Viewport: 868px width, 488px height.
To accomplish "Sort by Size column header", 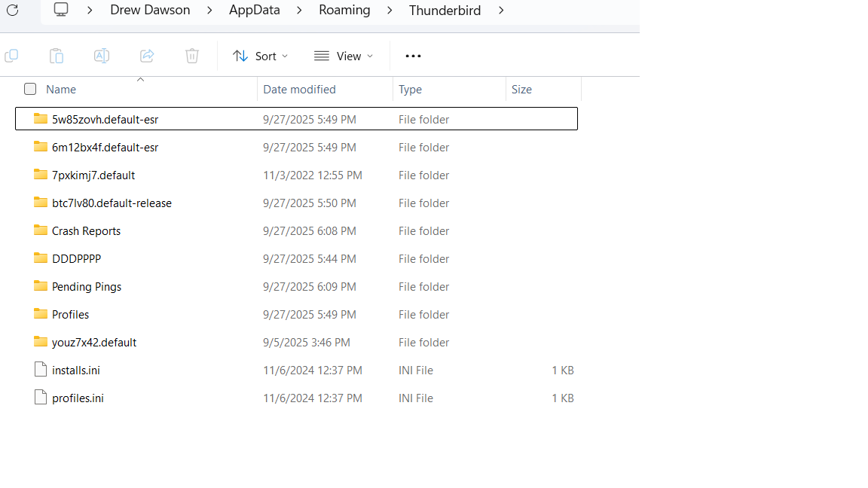I will click(521, 89).
